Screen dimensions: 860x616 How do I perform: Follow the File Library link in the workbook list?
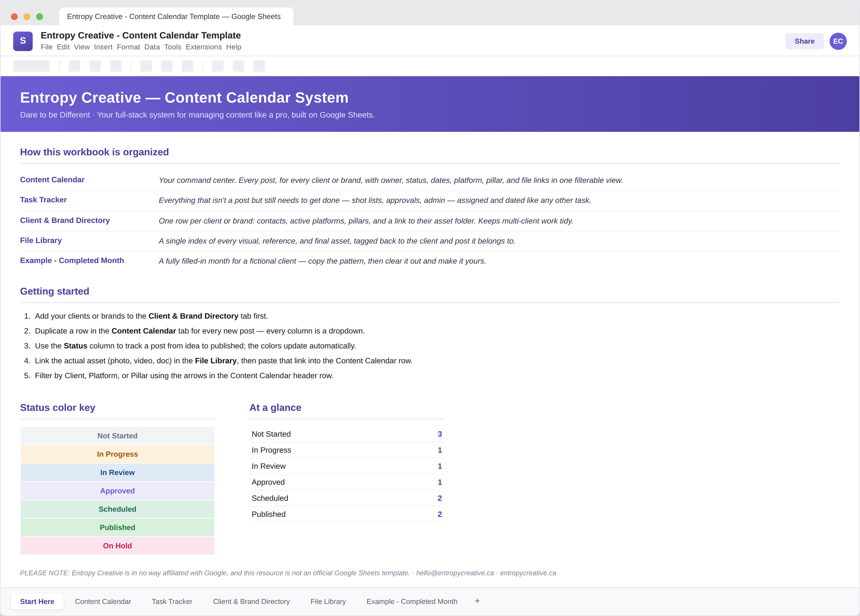pos(41,241)
